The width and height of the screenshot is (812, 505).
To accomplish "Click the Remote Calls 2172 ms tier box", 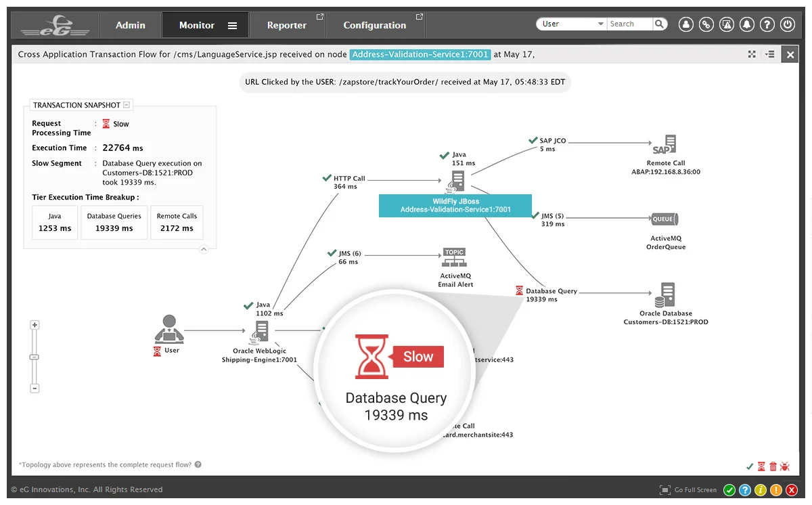I will point(177,222).
